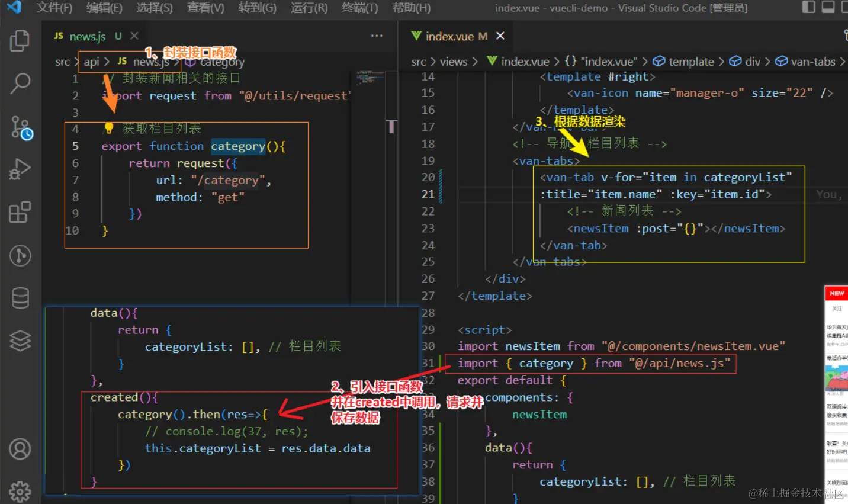Open the Extensions view
Viewport: 848px width, 504px height.
click(20, 212)
